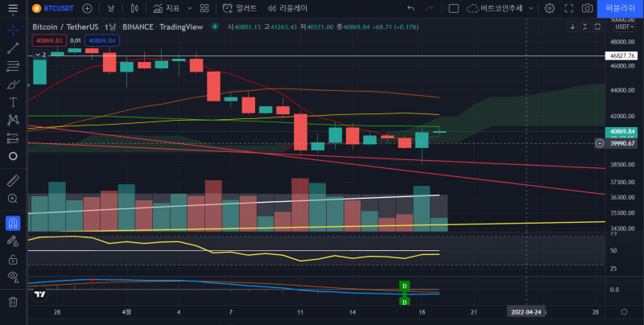644x325 pixels.
Task: Click the 46827.76 horizontal line price label
Action: (x=621, y=56)
